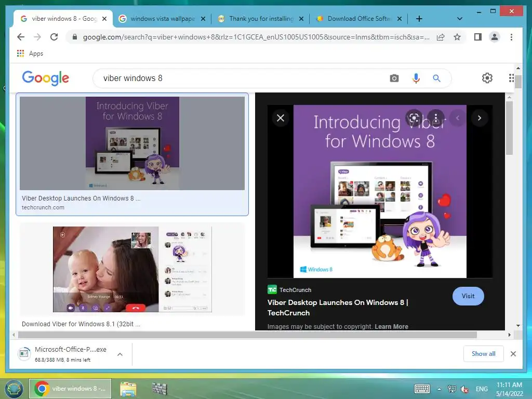Open image preview more options menu

[436, 118]
